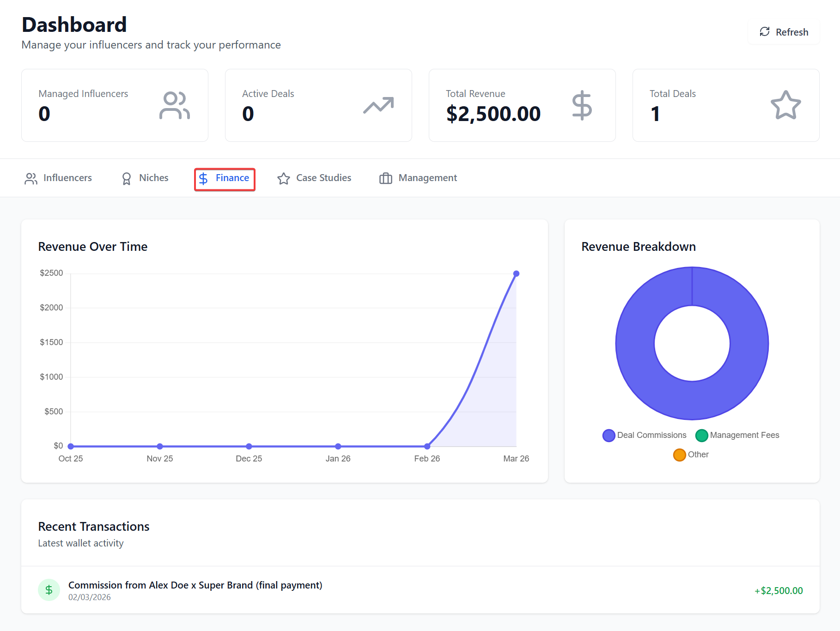Click the green dollar transaction icon
This screenshot has height=631, width=840.
point(49,590)
